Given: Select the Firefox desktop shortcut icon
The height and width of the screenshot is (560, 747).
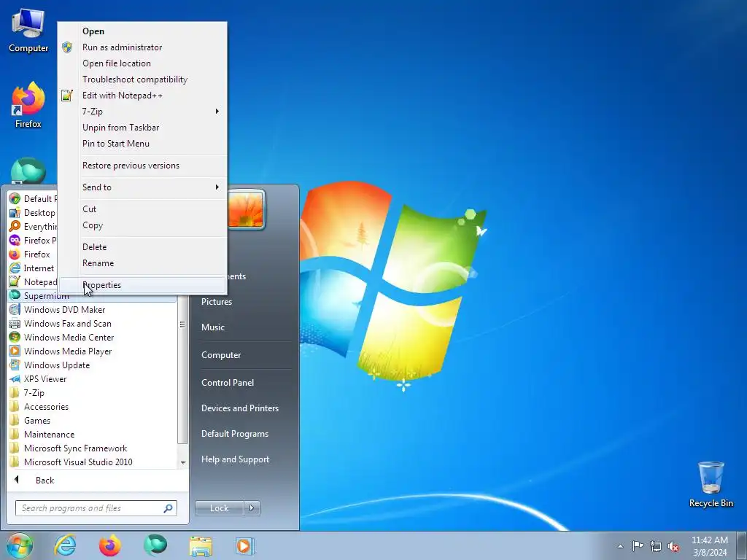Looking at the screenshot, I should click(x=28, y=105).
